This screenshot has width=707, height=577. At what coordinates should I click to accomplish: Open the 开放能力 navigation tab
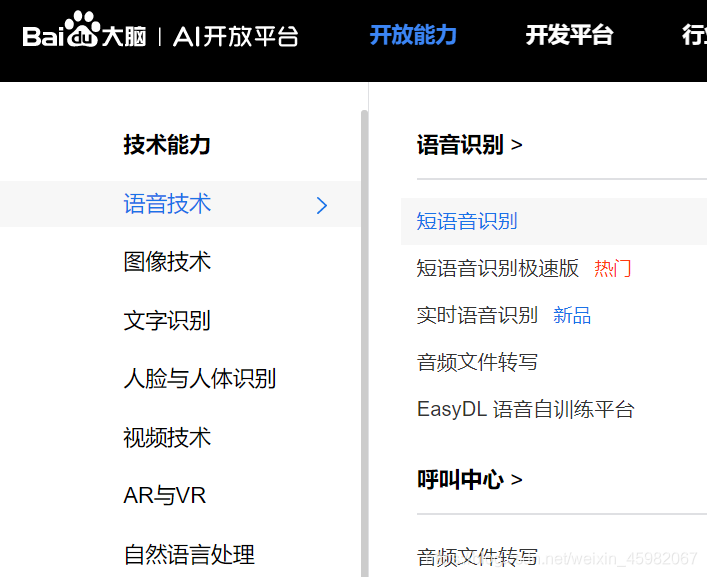pyautogui.click(x=413, y=35)
